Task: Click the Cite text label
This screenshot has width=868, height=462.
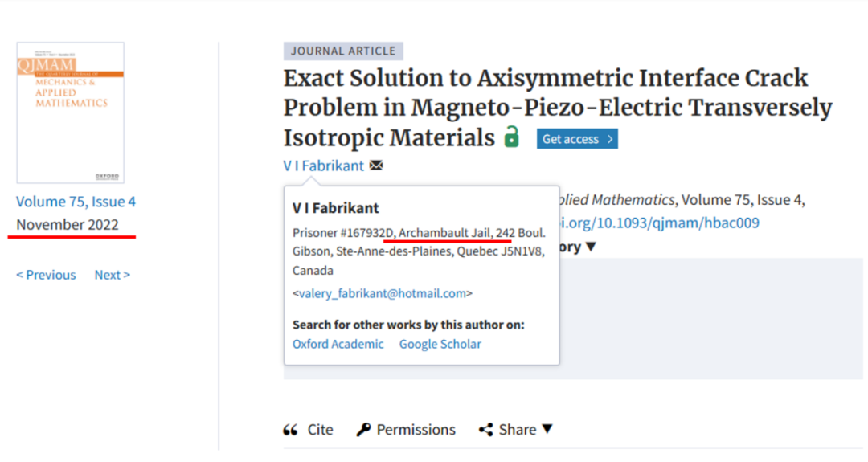Action: pos(320,430)
